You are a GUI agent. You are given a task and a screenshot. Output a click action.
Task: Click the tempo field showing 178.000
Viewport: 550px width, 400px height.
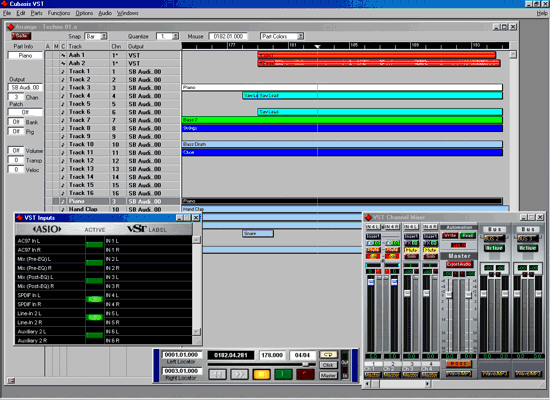[x=272, y=355]
